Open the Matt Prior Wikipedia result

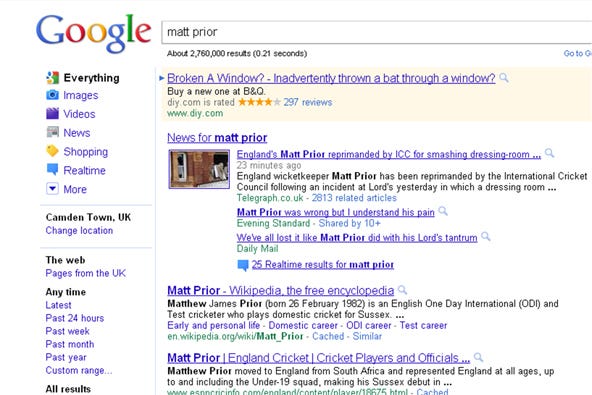pyautogui.click(x=281, y=290)
